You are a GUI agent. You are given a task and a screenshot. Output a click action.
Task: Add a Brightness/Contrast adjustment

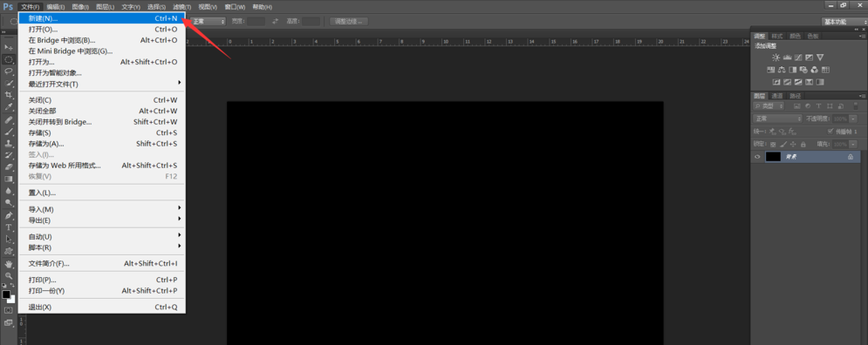point(776,57)
